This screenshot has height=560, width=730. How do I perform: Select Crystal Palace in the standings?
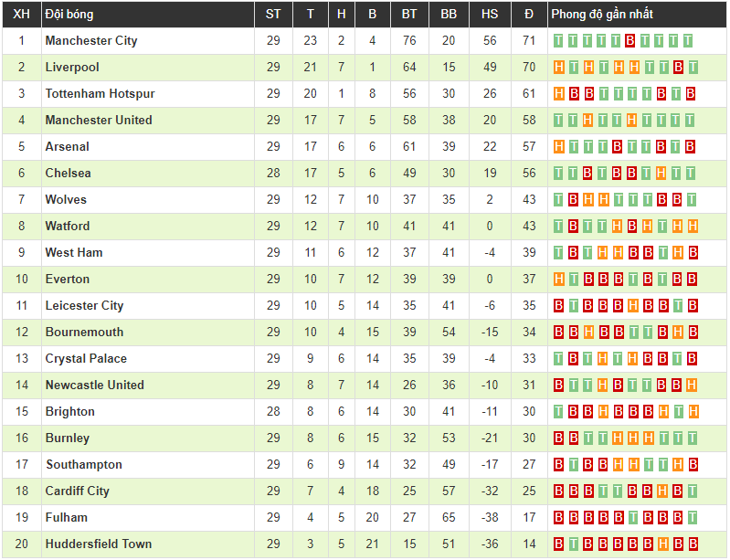click(x=86, y=358)
